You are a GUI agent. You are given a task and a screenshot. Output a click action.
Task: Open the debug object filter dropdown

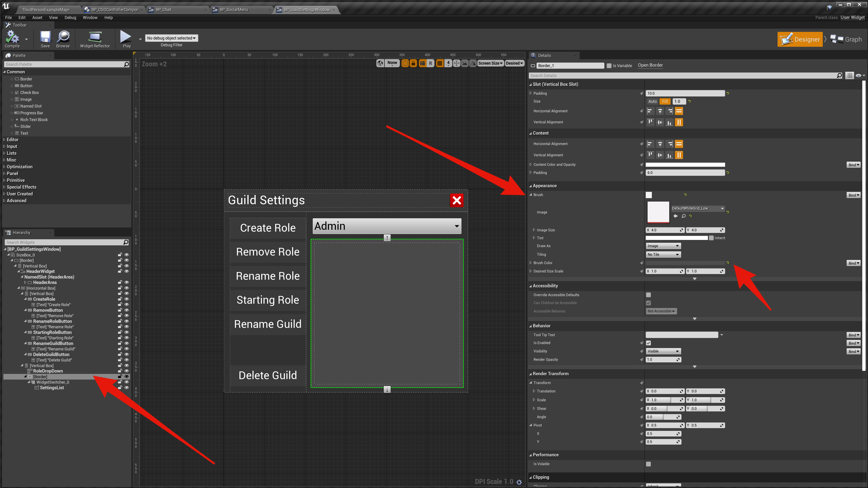point(172,38)
